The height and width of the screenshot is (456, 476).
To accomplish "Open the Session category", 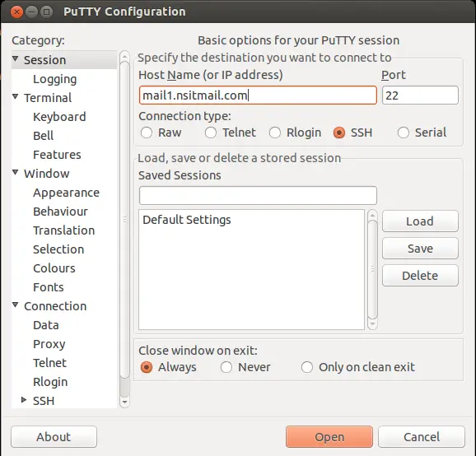I will (x=45, y=60).
